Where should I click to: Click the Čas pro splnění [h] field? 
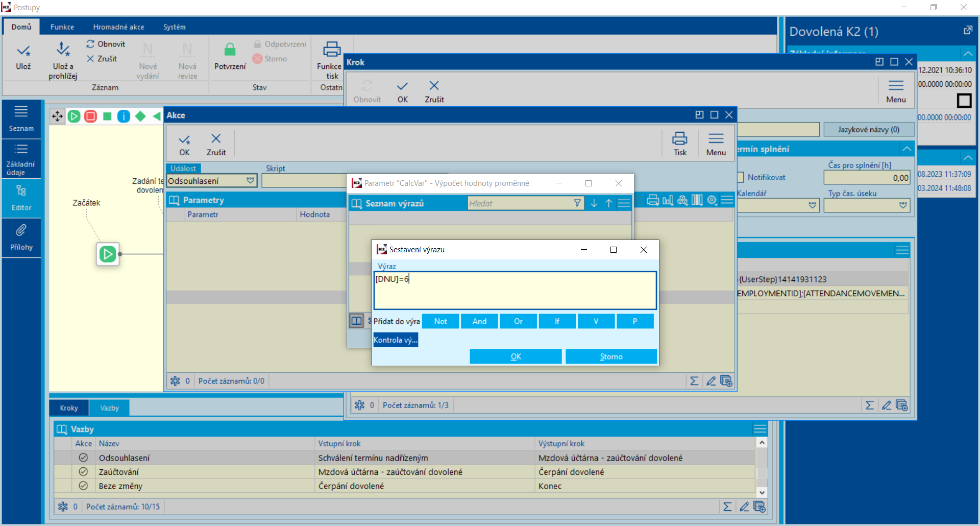coord(867,178)
